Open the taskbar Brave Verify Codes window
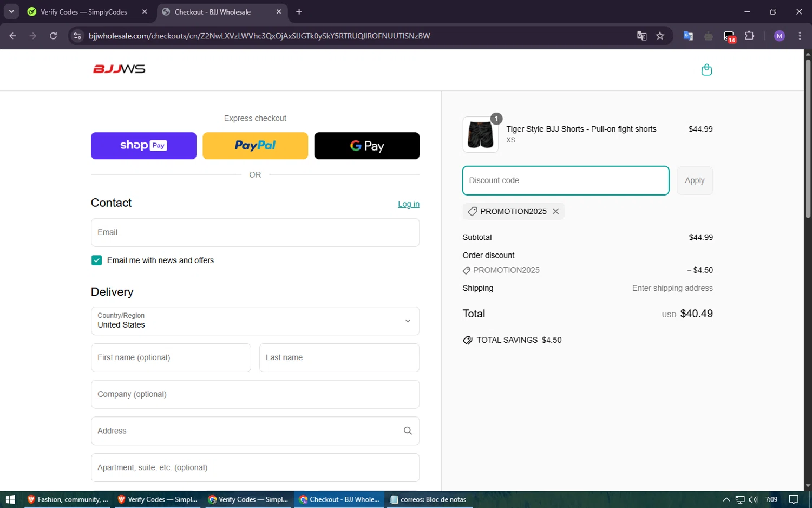Image resolution: width=812 pixels, height=508 pixels. click(158, 499)
